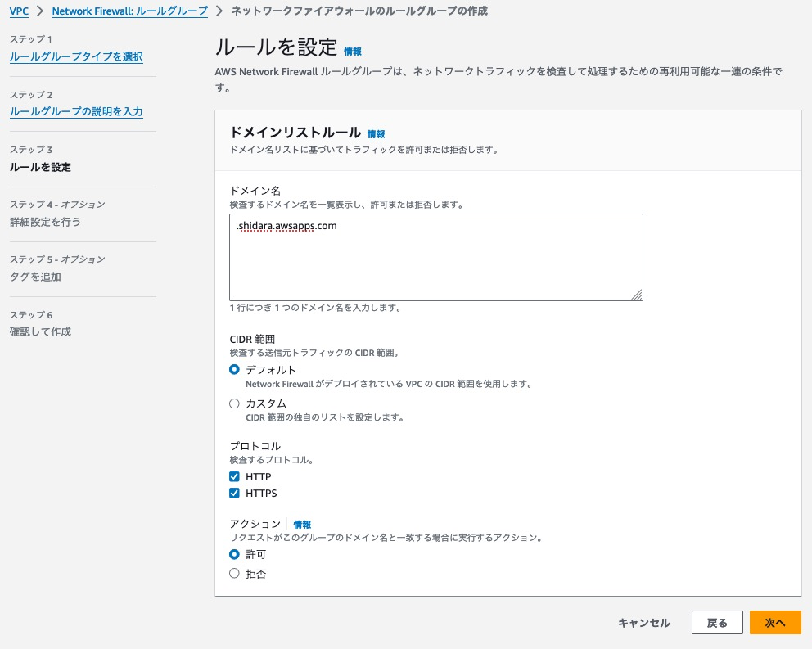Viewport: 812px width, 649px height.
Task: Click the ドメイン名 field label
Action: (x=255, y=191)
